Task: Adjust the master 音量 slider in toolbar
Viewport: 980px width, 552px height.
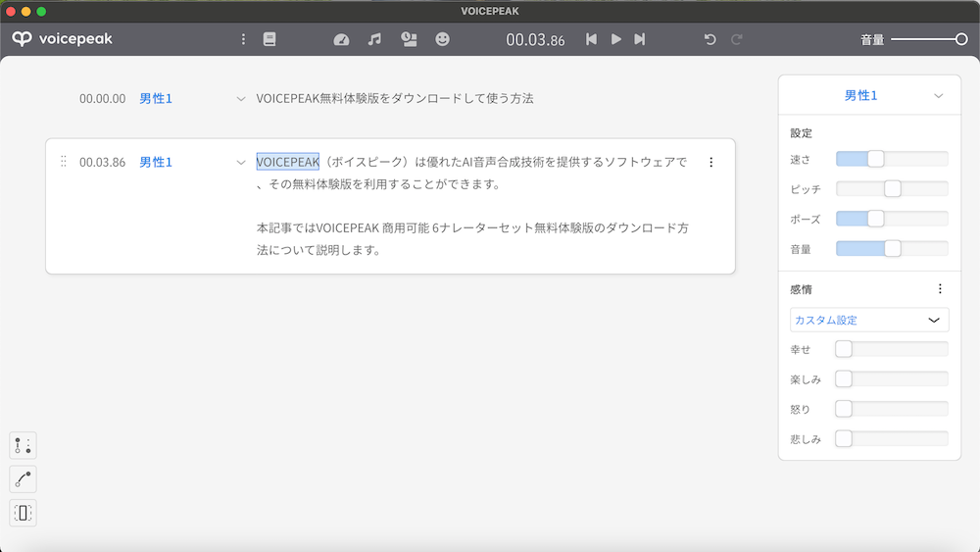Action: (x=929, y=39)
